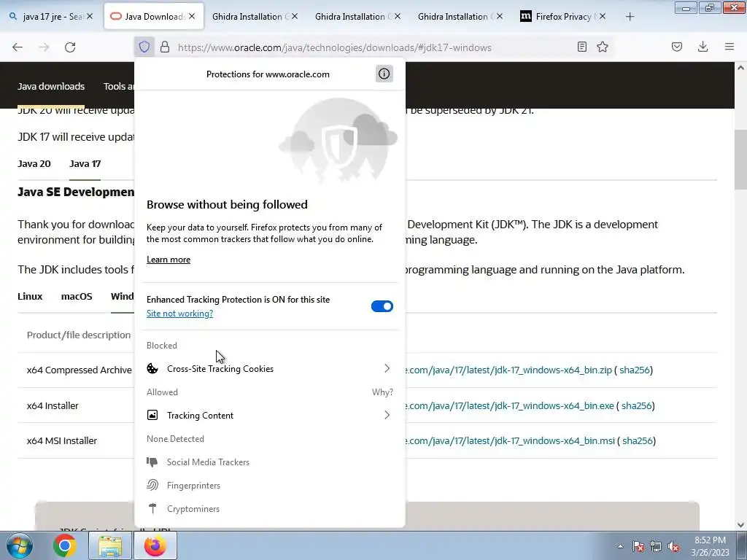Click the Site not working? link
747x560 pixels.
[179, 314]
